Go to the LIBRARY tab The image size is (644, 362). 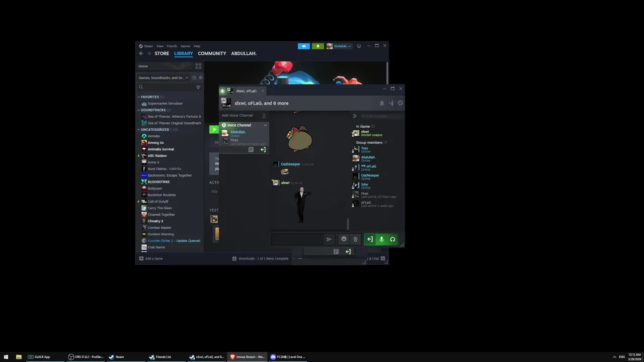[184, 53]
